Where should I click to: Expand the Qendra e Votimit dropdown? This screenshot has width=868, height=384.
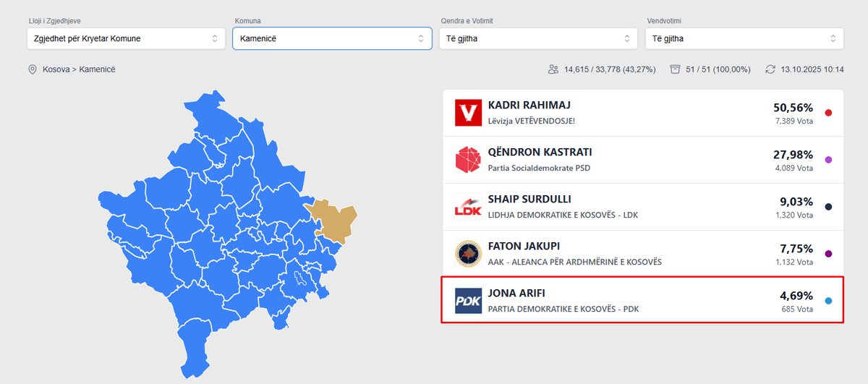click(x=538, y=38)
